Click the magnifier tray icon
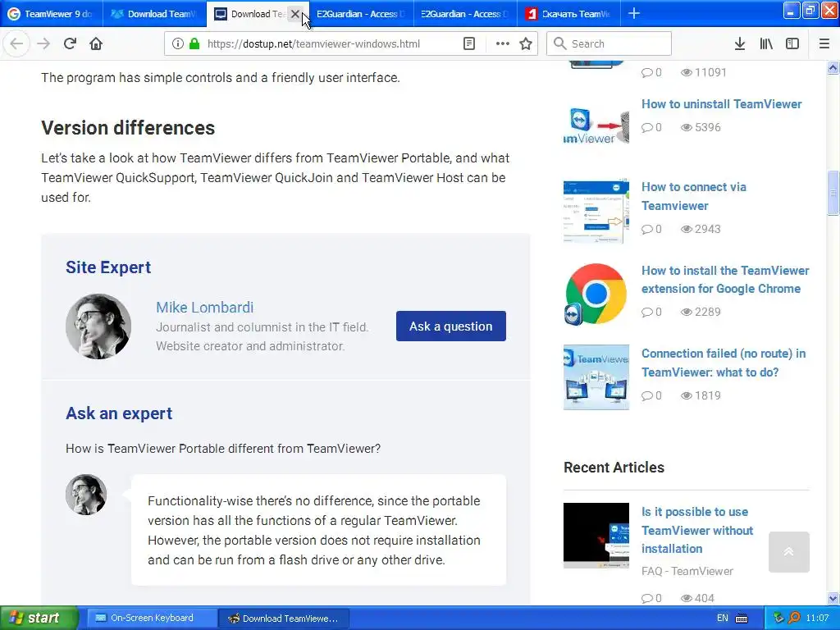This screenshot has height=630, width=840. pyautogui.click(x=794, y=619)
